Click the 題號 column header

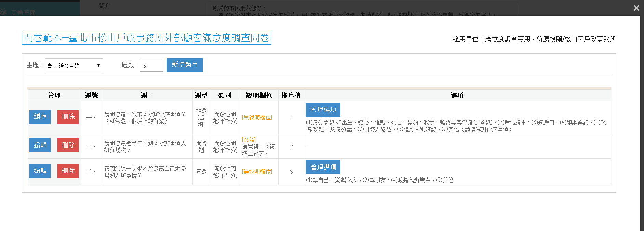tap(91, 96)
